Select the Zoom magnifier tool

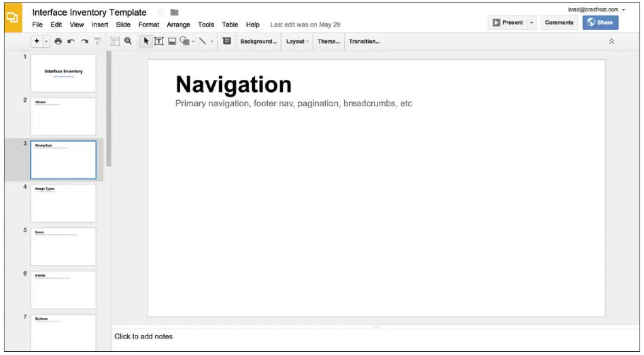click(128, 41)
